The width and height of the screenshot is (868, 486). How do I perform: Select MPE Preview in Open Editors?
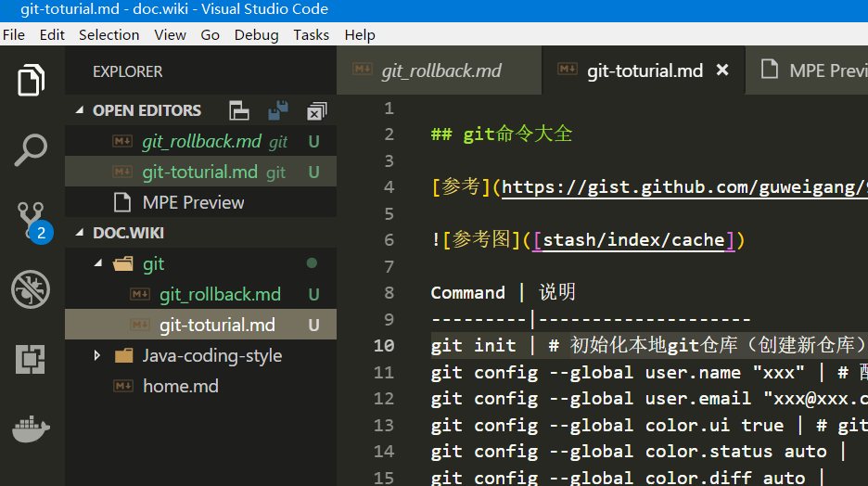pos(200,202)
